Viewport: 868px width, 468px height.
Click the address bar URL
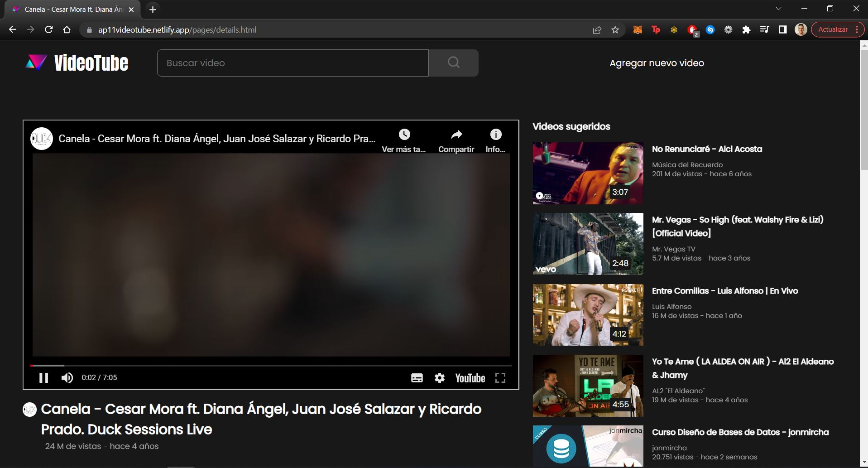(x=177, y=30)
